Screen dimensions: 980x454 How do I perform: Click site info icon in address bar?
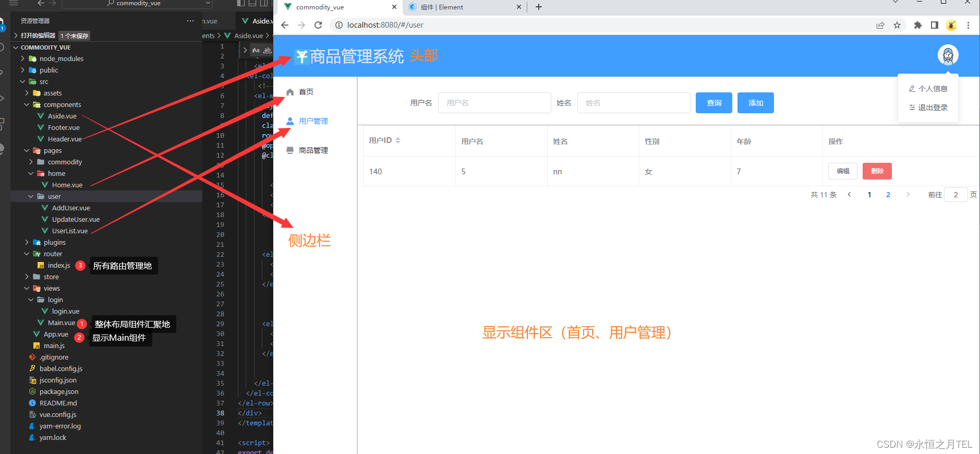(x=338, y=25)
